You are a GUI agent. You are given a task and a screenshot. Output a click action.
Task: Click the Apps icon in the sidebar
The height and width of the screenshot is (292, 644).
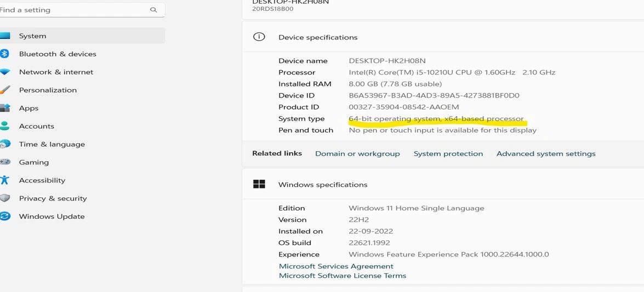click(x=4, y=108)
